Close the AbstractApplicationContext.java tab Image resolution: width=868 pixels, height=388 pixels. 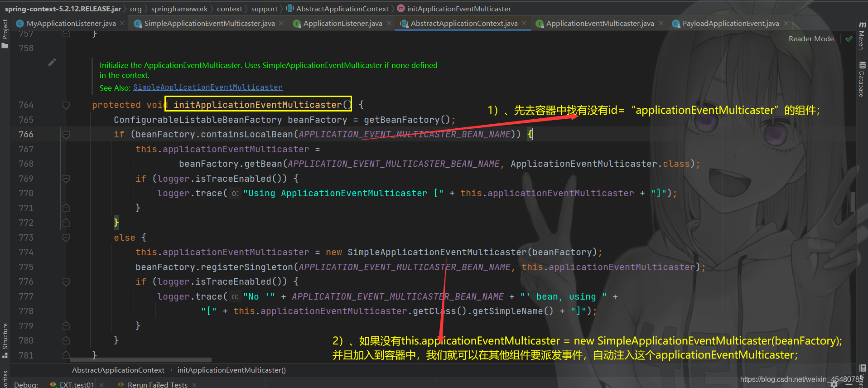(524, 23)
